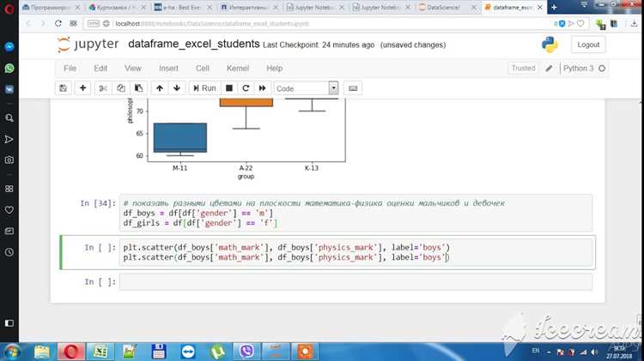
Task: Paste cells below icon
Action: tap(138, 88)
